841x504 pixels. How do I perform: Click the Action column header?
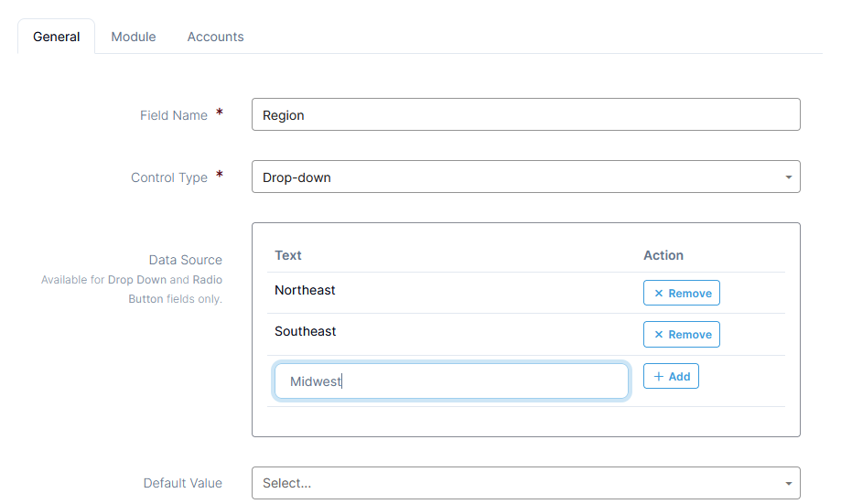point(663,255)
